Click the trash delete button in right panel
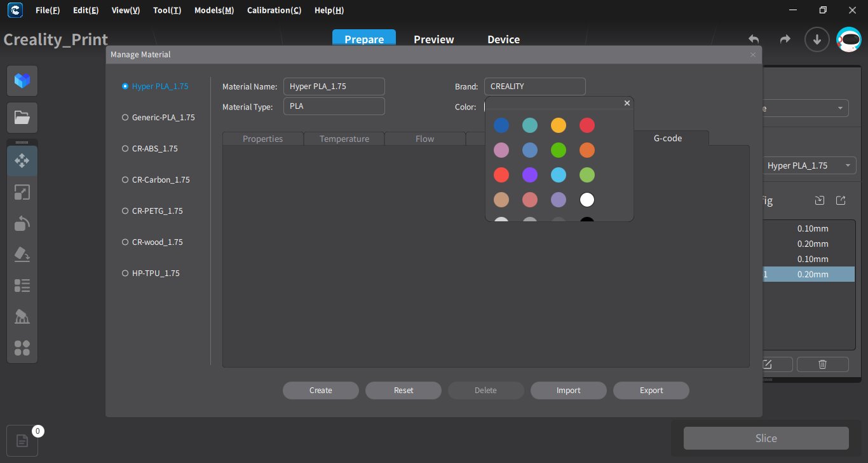 tap(823, 364)
